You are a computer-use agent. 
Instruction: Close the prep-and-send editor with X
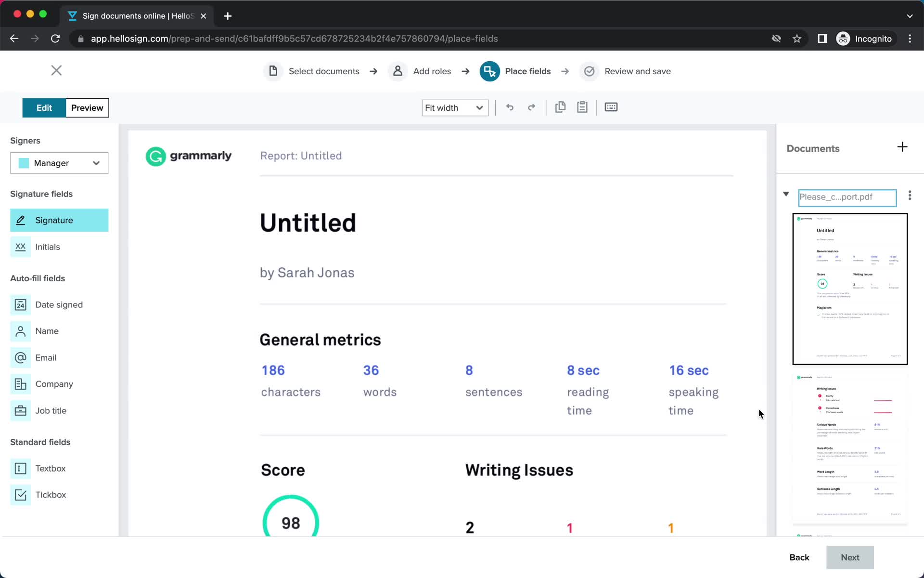tap(56, 70)
